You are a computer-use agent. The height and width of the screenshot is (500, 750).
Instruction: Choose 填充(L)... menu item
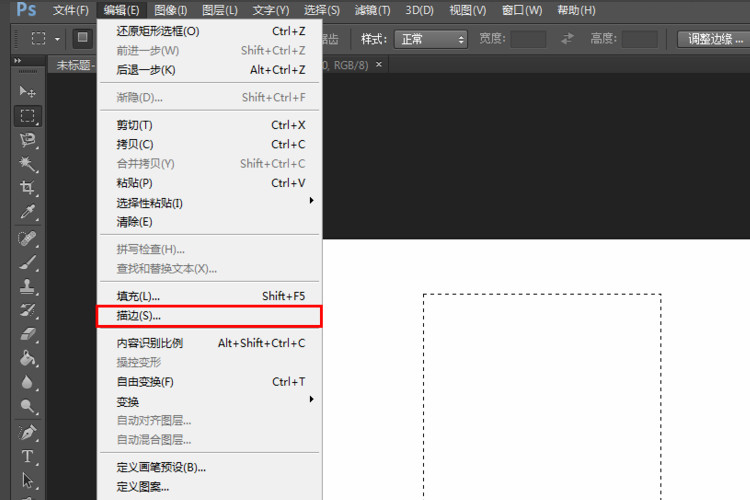click(210, 296)
